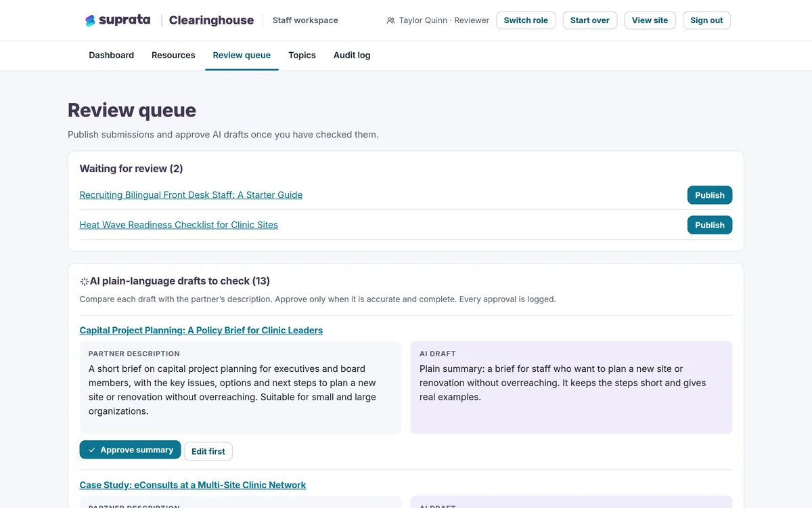Screen dimensions: 812x508
Task: Sign out of the workspace
Action: click(x=706, y=20)
